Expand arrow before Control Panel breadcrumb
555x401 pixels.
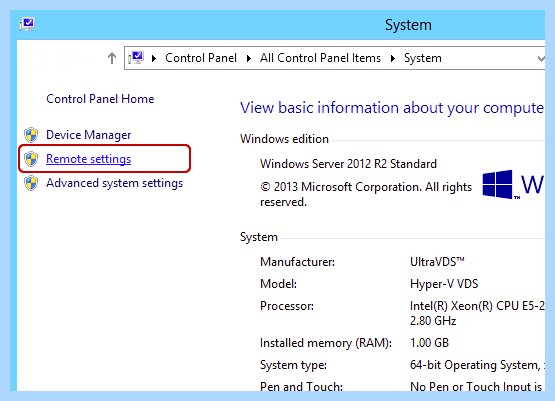point(154,58)
